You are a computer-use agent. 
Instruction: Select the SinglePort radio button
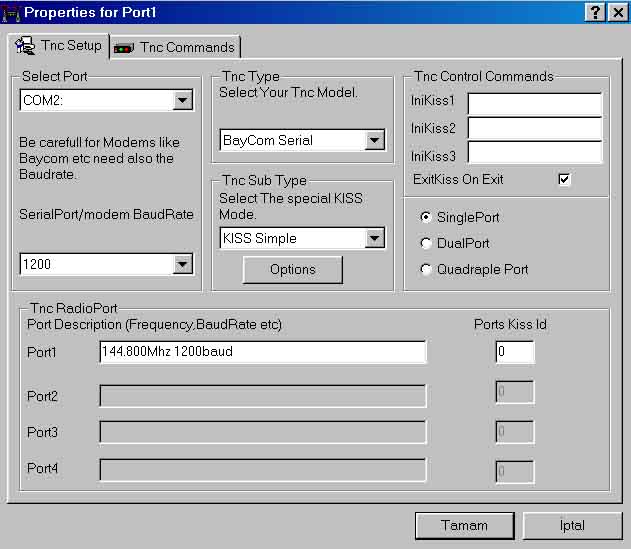click(x=426, y=217)
